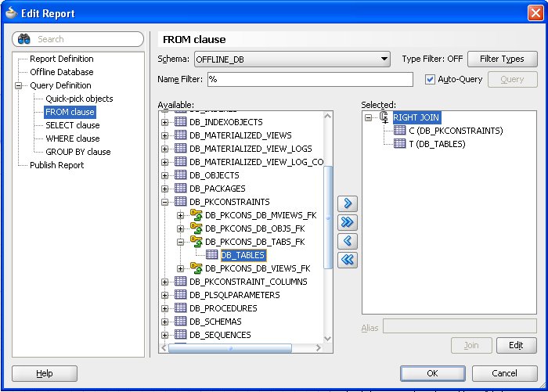Click the scroll-right arrow of Available list

[318, 348]
